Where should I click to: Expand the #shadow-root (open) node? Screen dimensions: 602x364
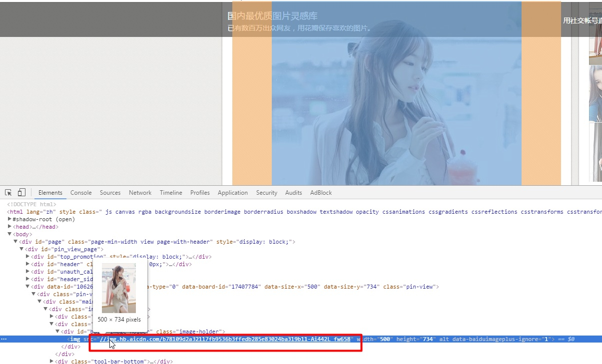coord(10,219)
